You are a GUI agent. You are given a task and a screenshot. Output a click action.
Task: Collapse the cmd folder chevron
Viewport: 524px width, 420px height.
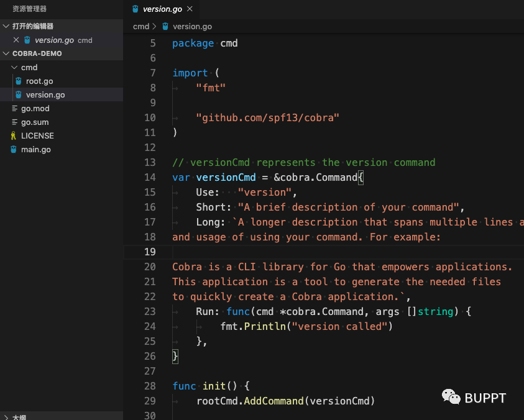(14, 68)
